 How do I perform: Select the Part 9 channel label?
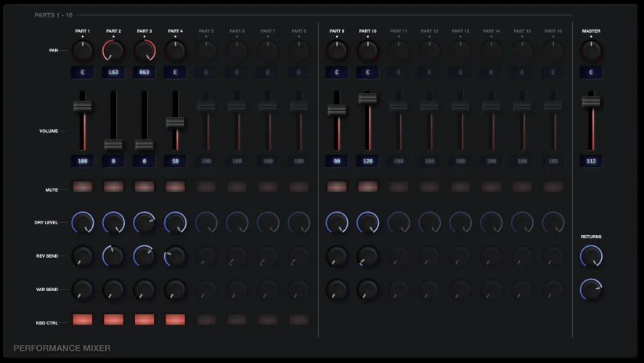tap(337, 31)
